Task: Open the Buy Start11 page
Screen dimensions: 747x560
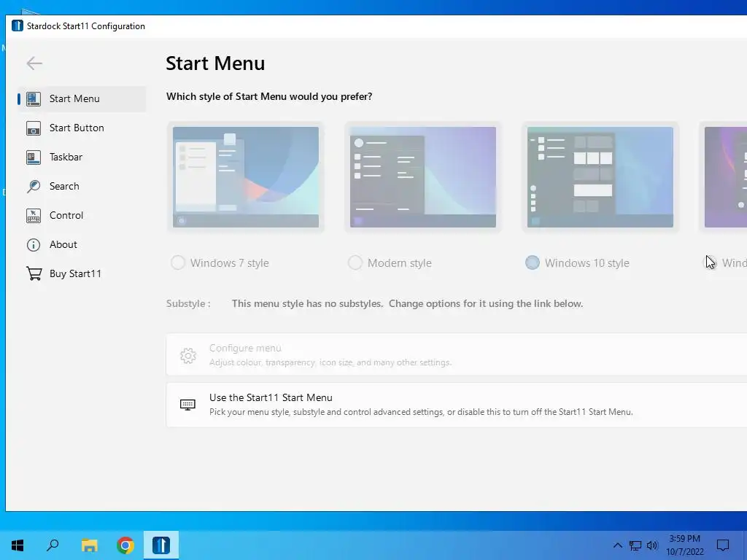Action: click(82, 274)
